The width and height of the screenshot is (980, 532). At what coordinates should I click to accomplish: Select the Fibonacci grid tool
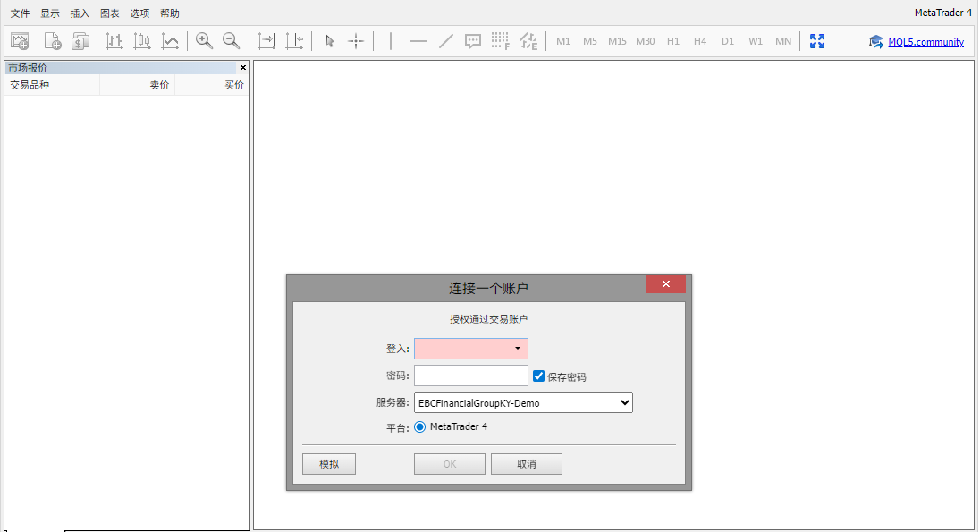pos(500,41)
